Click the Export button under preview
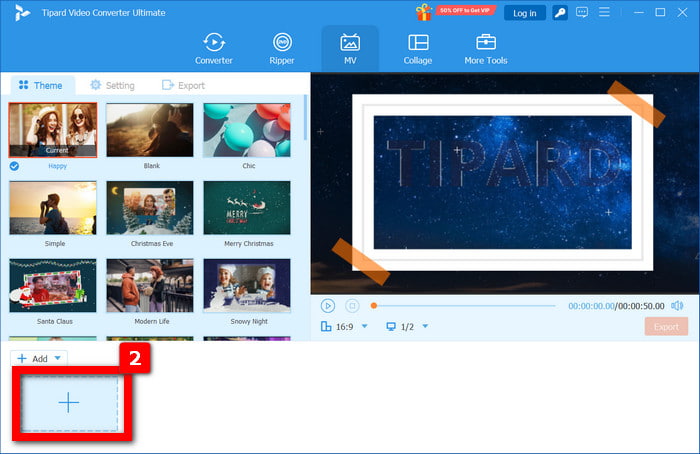The image size is (700, 454). click(666, 327)
